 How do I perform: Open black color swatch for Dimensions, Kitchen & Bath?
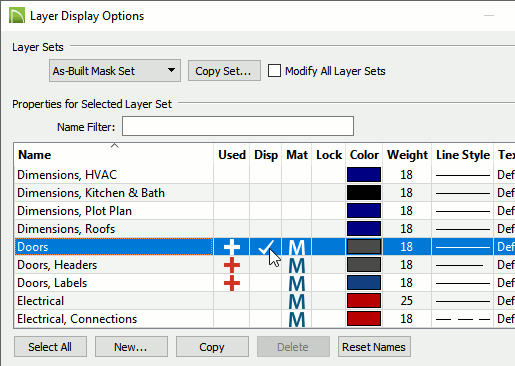click(364, 193)
